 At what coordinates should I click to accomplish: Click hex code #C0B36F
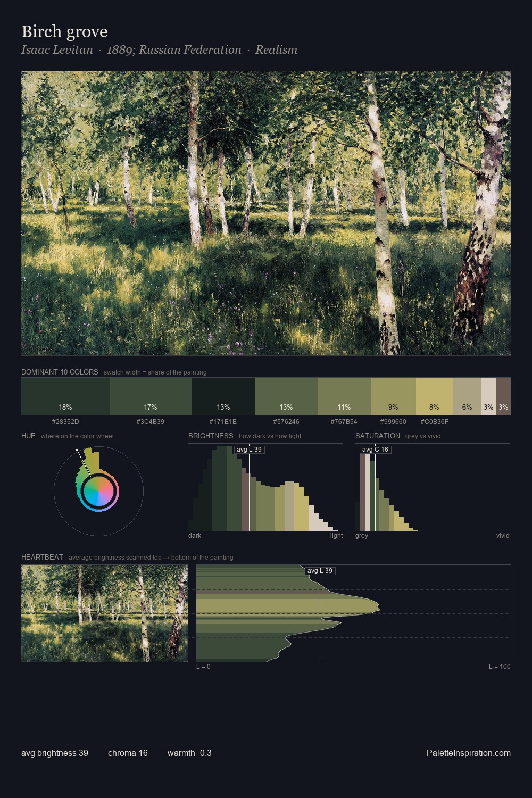point(435,422)
